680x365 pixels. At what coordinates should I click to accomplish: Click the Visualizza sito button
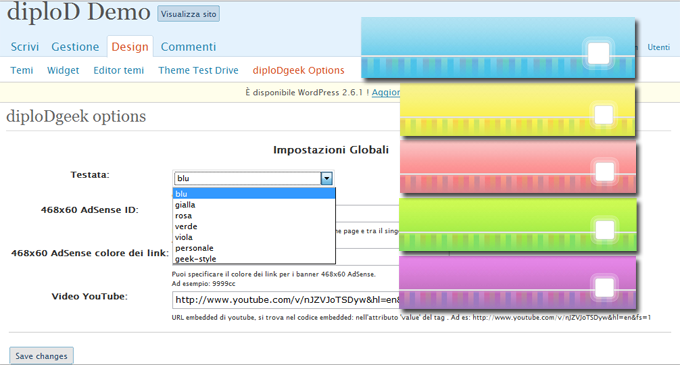coord(188,14)
